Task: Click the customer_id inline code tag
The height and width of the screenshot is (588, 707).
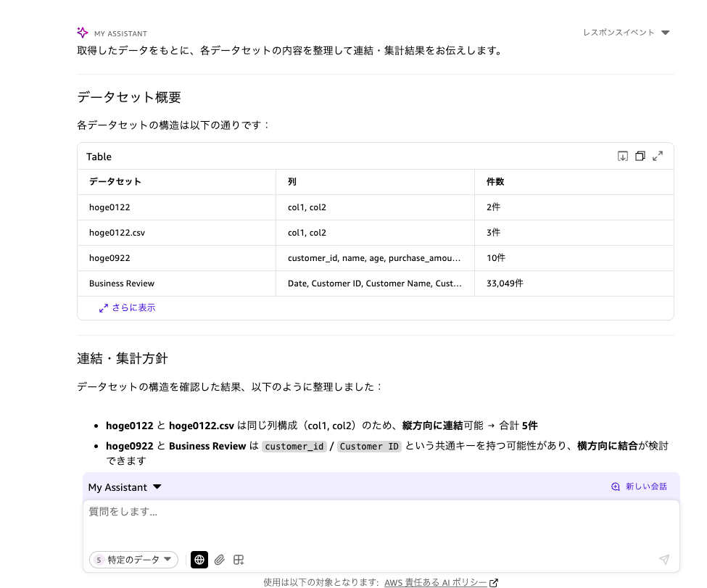Action: (x=294, y=447)
